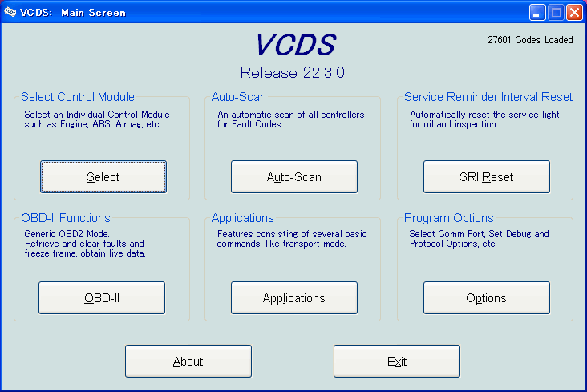587x392 pixels.
Task: Click the 'Program Options' group heading
Action: click(449, 217)
